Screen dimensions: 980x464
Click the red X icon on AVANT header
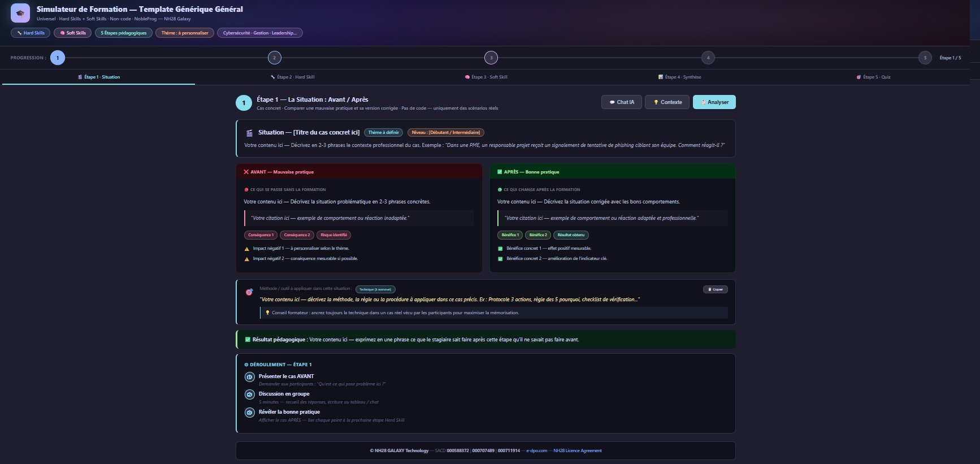246,172
